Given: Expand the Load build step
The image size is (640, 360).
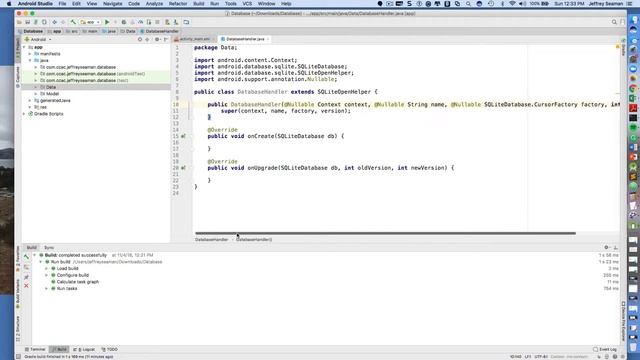Looking at the screenshot, I should tap(47, 269).
